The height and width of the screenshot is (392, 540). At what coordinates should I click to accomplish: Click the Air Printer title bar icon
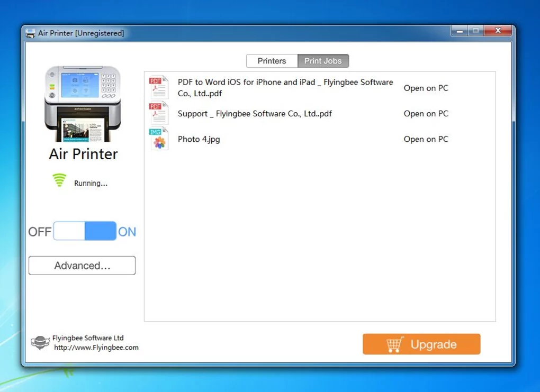pos(31,33)
